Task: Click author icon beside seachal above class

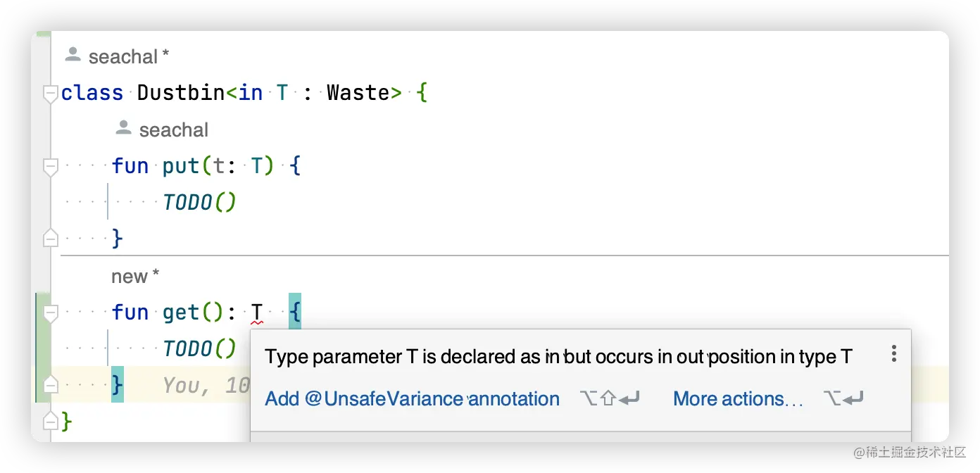Action: tap(73, 54)
